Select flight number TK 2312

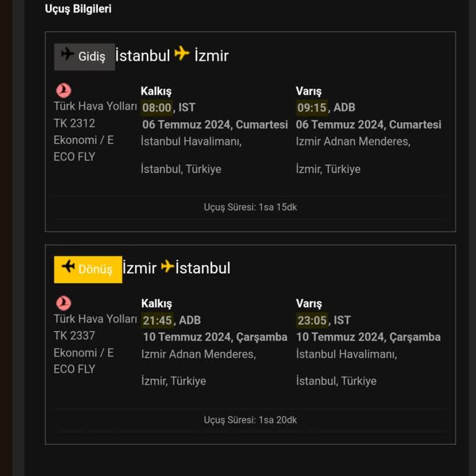pyautogui.click(x=74, y=123)
